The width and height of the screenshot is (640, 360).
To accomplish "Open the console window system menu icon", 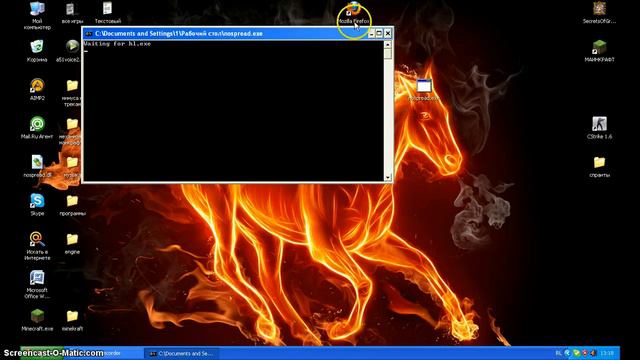I will pos(89,33).
